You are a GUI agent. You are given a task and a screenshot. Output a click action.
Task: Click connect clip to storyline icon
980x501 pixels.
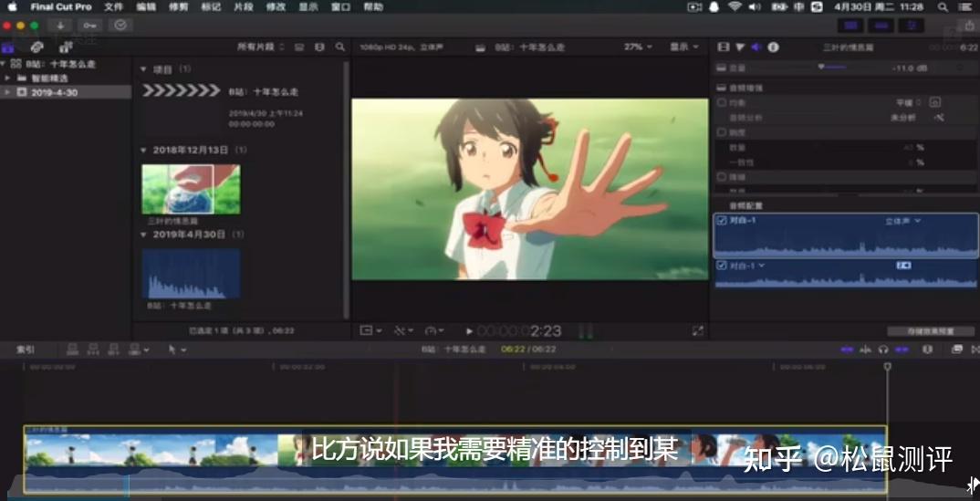pyautogui.click(x=72, y=350)
